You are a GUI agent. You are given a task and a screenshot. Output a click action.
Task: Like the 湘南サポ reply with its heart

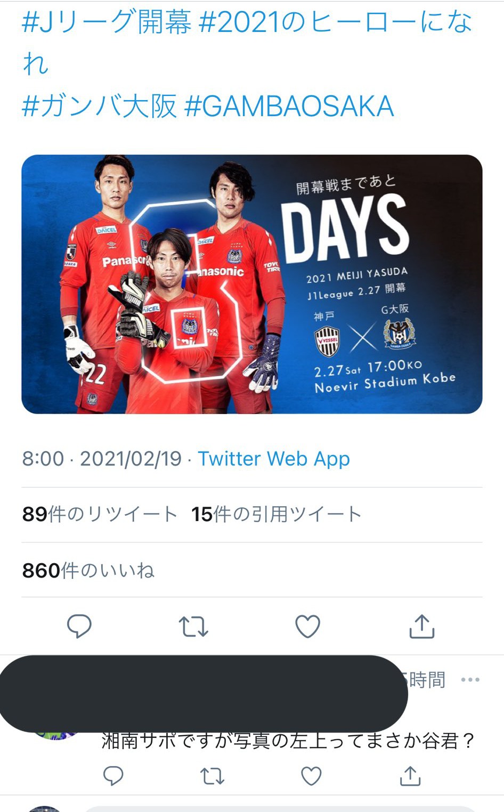point(311,776)
